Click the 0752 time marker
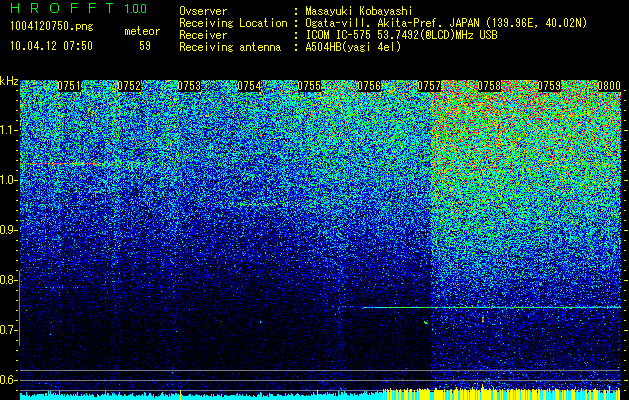 (129, 86)
